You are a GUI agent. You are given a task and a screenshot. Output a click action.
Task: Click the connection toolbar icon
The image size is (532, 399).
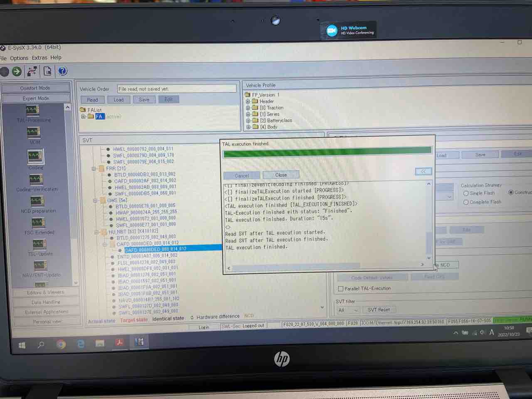pyautogui.click(x=32, y=71)
